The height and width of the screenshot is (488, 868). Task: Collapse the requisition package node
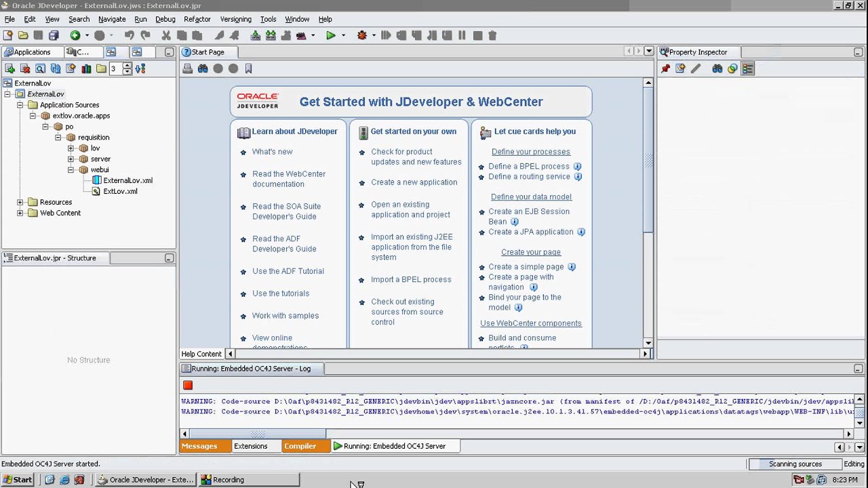pos(58,138)
